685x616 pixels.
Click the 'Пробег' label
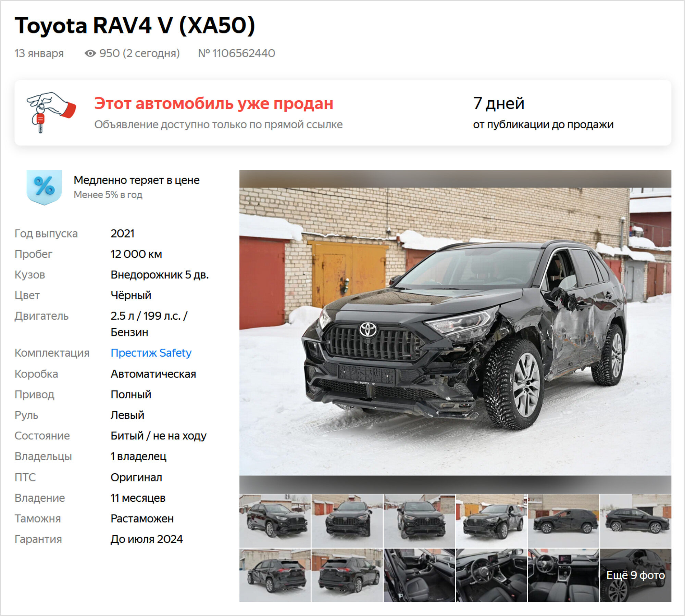pyautogui.click(x=34, y=254)
